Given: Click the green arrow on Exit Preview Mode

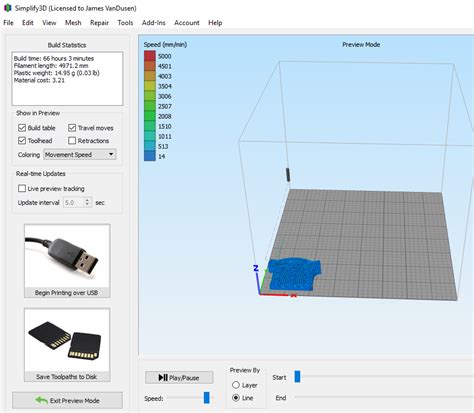Looking at the screenshot, I should click(x=42, y=400).
